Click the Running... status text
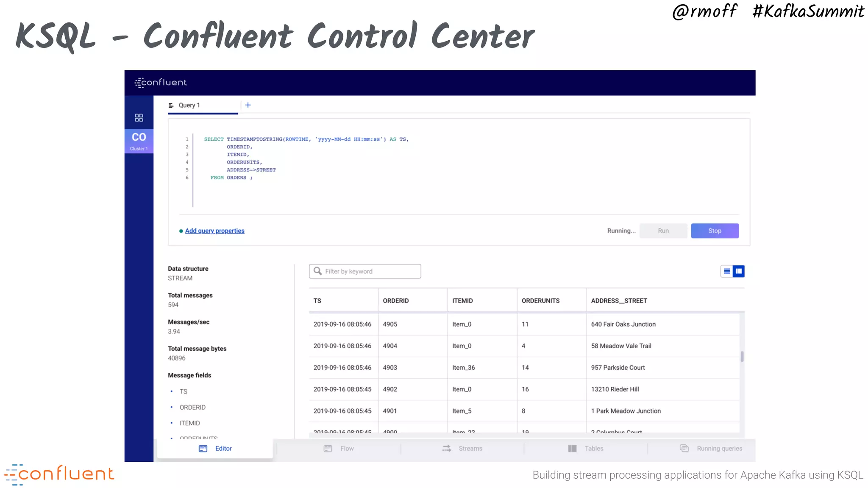 pos(621,231)
